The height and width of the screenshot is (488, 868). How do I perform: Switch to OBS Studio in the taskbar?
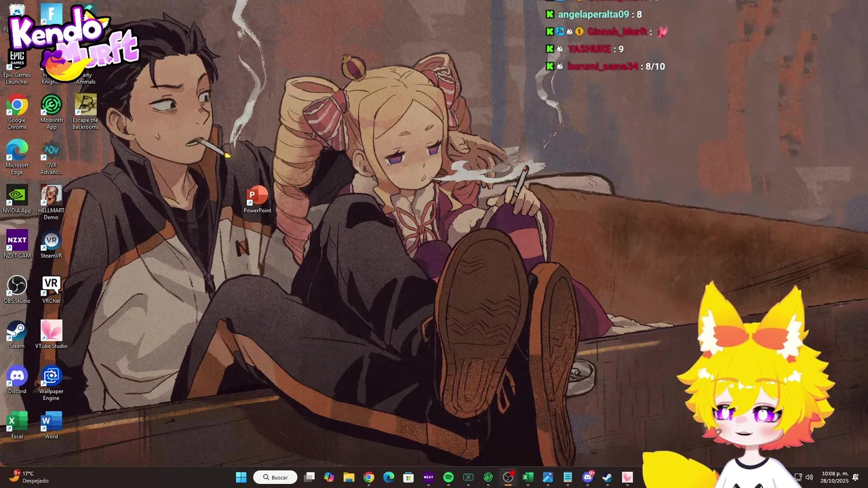(x=508, y=477)
